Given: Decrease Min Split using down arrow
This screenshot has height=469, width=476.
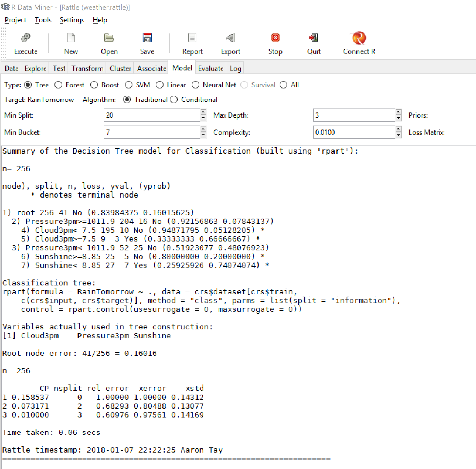Looking at the screenshot, I should 203,118.
